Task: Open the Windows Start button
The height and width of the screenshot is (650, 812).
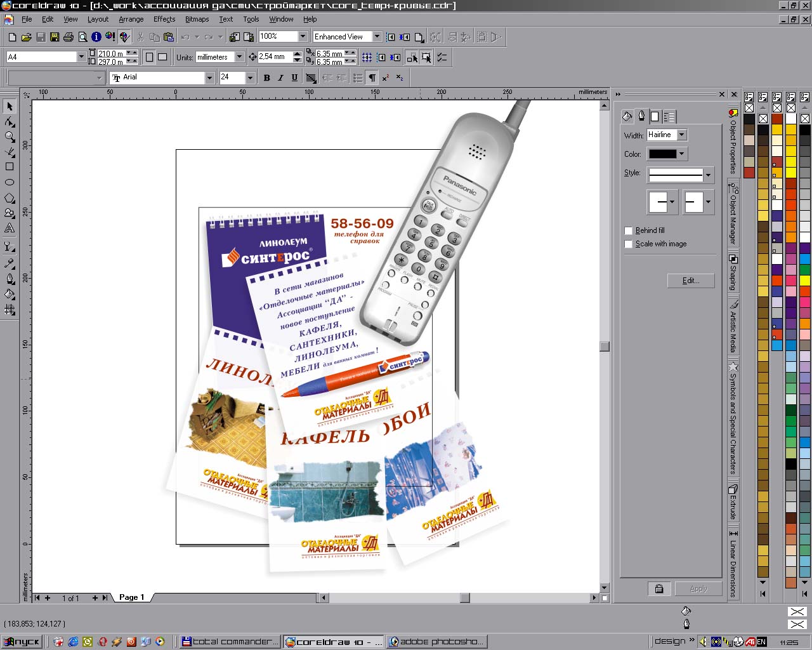Action: (22, 642)
